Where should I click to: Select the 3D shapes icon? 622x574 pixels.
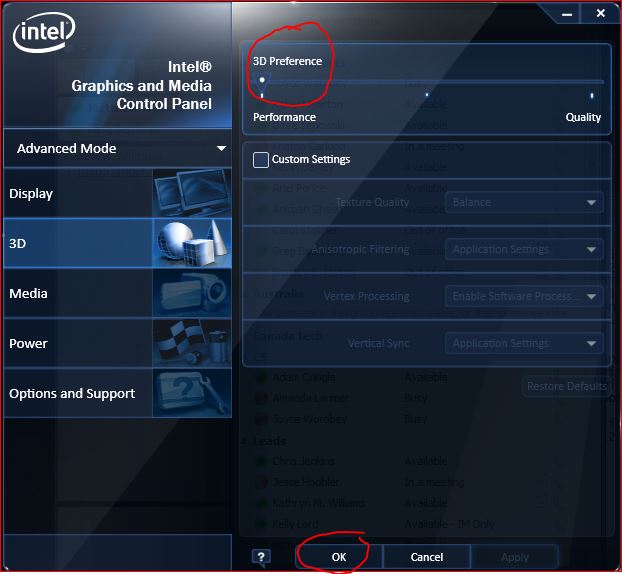[192, 243]
